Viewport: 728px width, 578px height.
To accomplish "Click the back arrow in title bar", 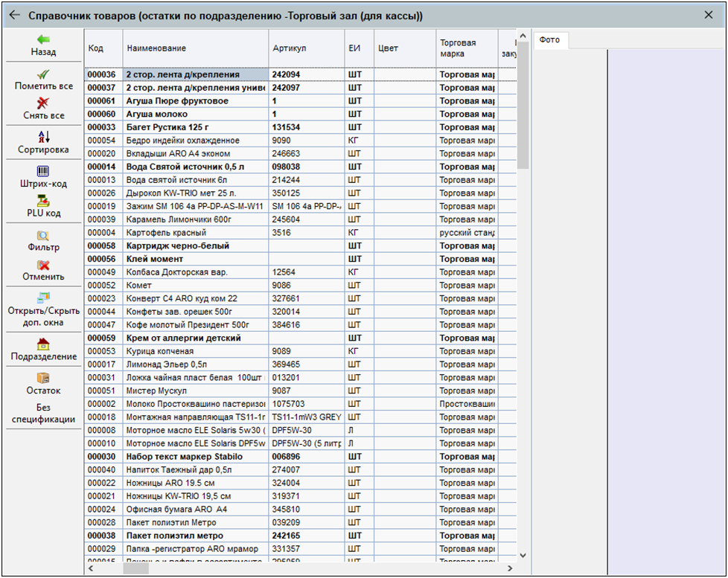I will (x=15, y=15).
